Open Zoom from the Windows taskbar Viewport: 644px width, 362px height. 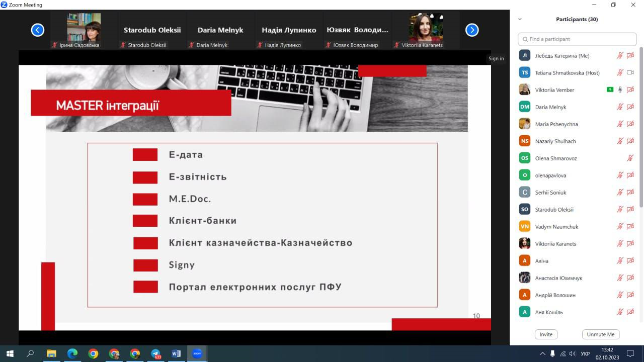[197, 353]
